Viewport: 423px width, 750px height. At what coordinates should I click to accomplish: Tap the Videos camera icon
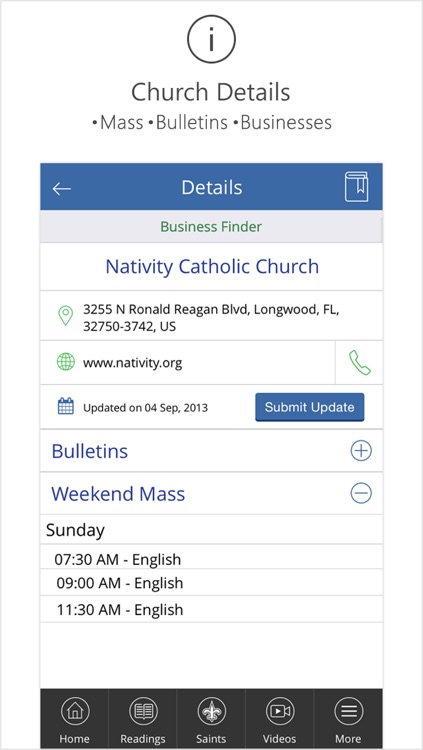click(279, 711)
